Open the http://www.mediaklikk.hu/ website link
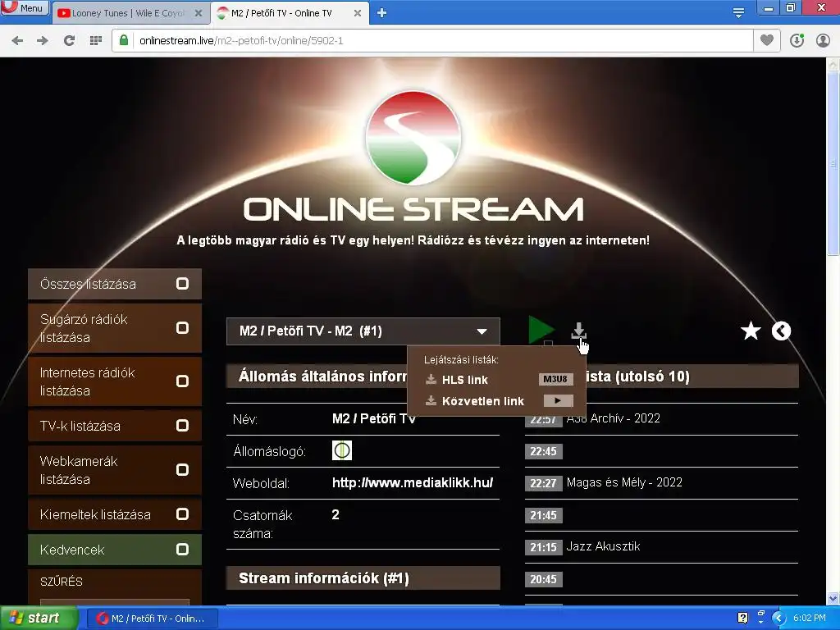Viewport: 840px width, 630px height. 413,482
